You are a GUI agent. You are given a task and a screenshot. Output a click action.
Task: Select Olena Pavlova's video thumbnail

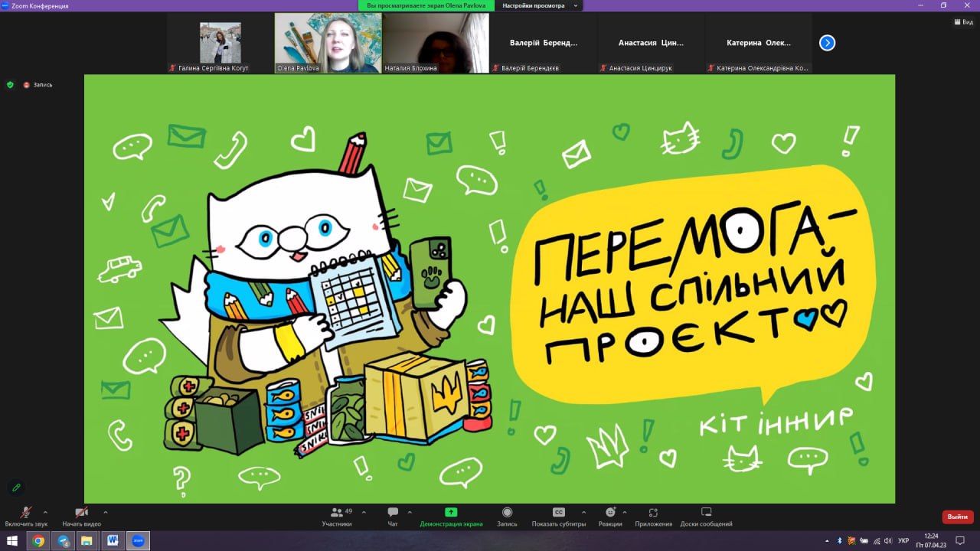(328, 43)
